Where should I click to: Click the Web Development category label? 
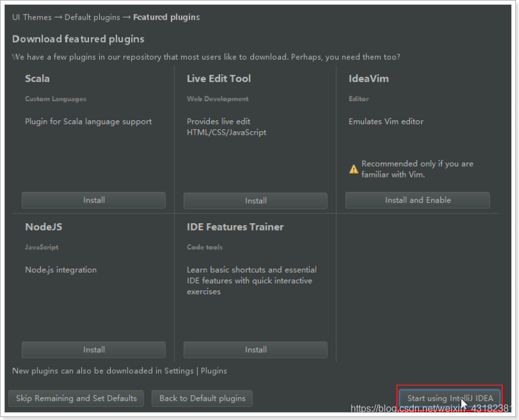(x=218, y=99)
